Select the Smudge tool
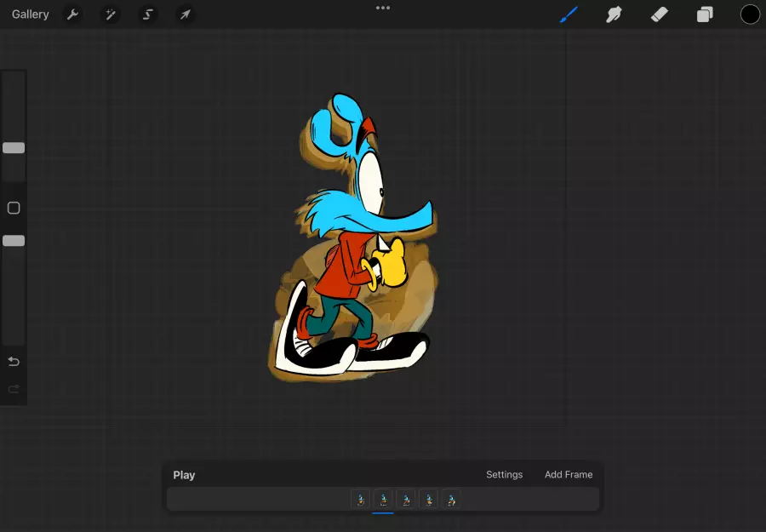Viewport: 766px width, 532px height. 614,14
